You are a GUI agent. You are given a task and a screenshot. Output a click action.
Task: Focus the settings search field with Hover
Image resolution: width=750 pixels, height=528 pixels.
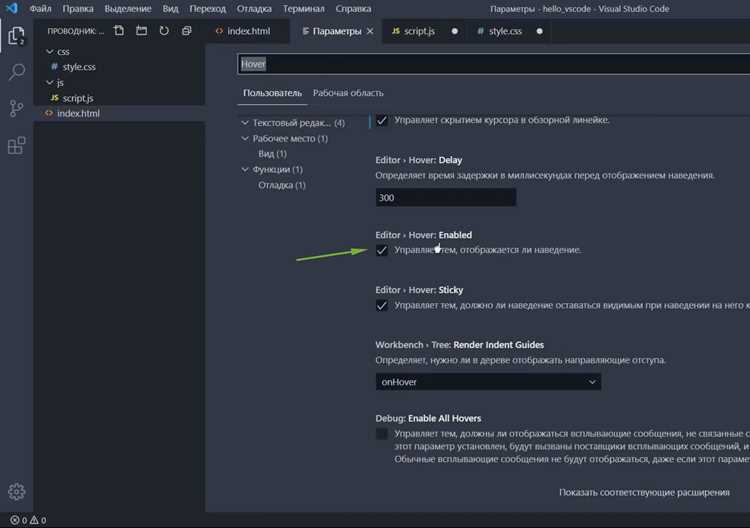pyautogui.click(x=494, y=64)
